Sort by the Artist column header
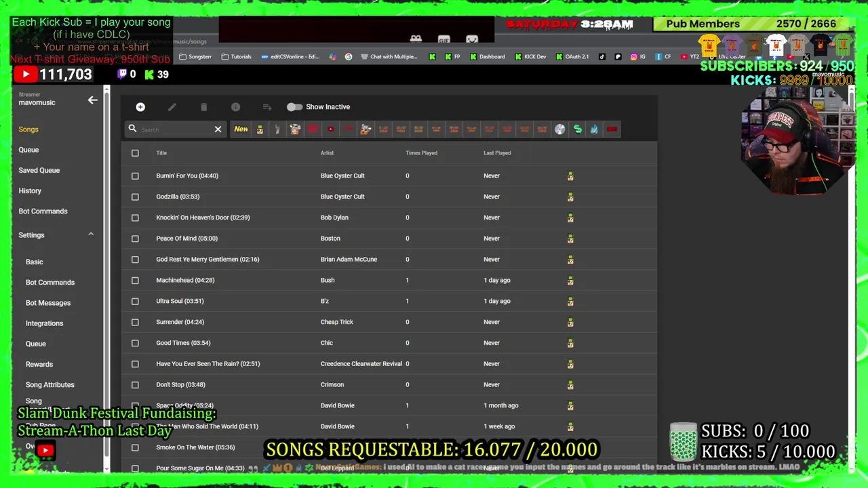Viewport: 868px width, 488px height. 327,153
